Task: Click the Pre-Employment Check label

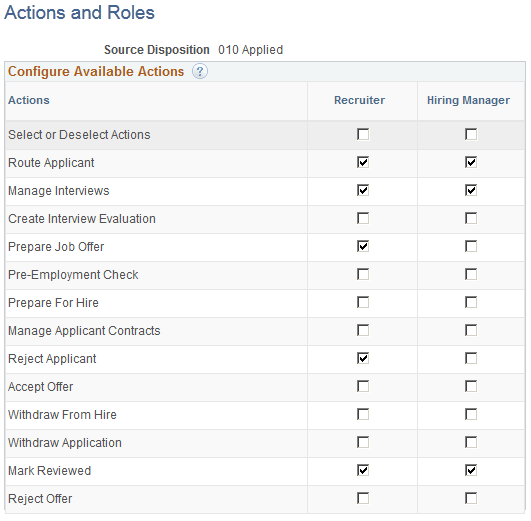Action: [73, 275]
